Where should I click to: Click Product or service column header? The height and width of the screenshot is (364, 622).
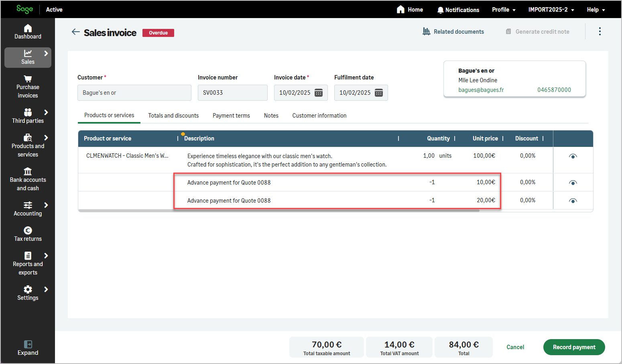[108, 138]
